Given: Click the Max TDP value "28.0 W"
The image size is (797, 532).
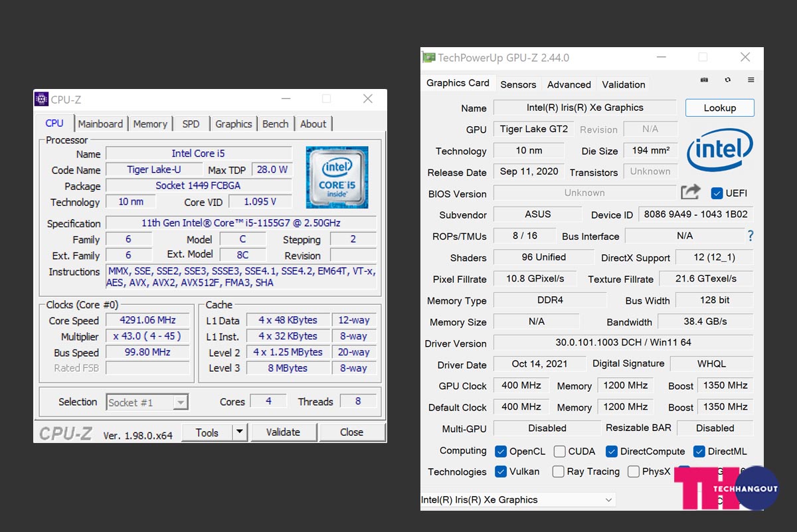Looking at the screenshot, I should pos(272,169).
